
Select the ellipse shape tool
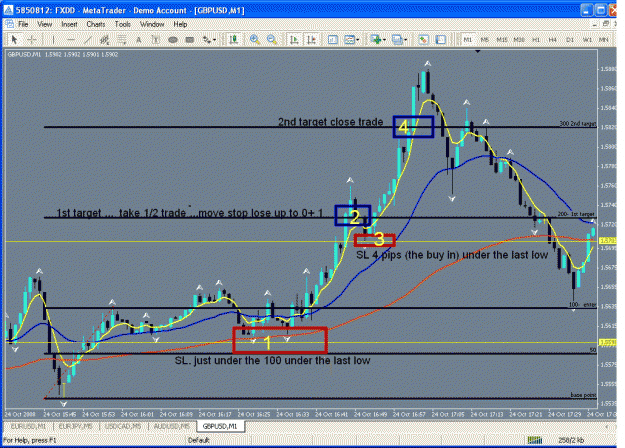click(173, 39)
